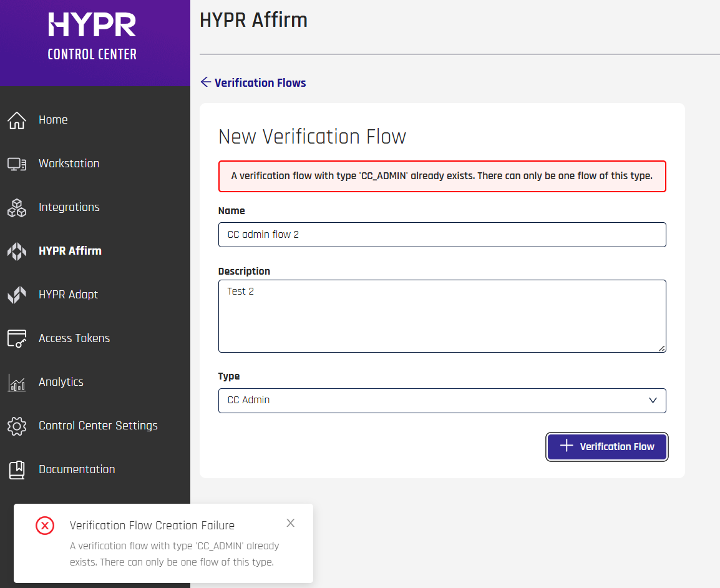Click the HYPR Affirm page title
The width and height of the screenshot is (720, 588).
pyautogui.click(x=253, y=20)
